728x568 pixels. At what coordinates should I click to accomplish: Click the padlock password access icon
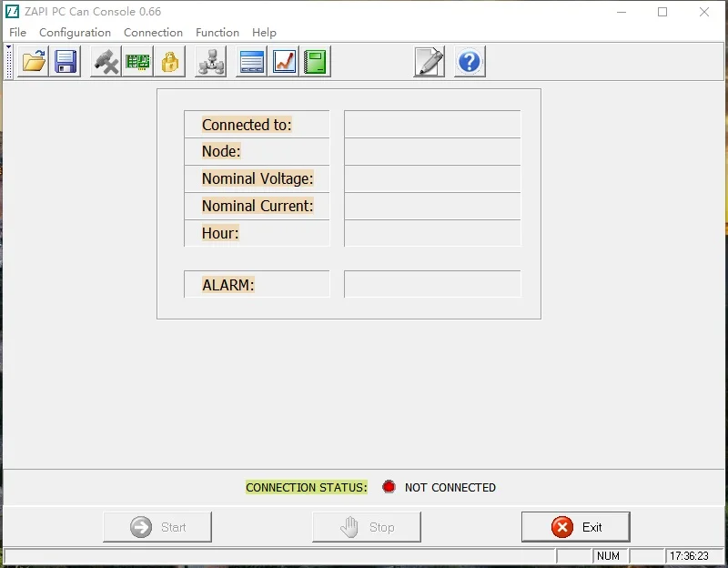pyautogui.click(x=170, y=61)
